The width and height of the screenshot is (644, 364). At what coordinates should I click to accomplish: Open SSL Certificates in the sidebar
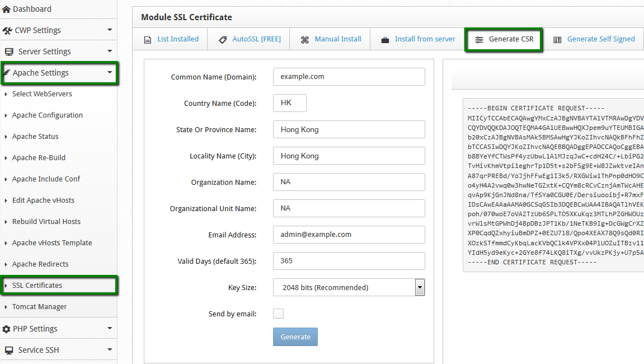(x=37, y=286)
